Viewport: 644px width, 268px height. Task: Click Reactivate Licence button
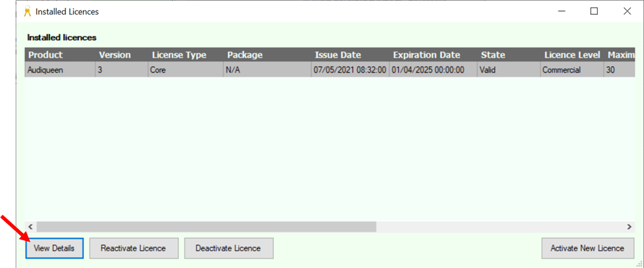click(134, 248)
